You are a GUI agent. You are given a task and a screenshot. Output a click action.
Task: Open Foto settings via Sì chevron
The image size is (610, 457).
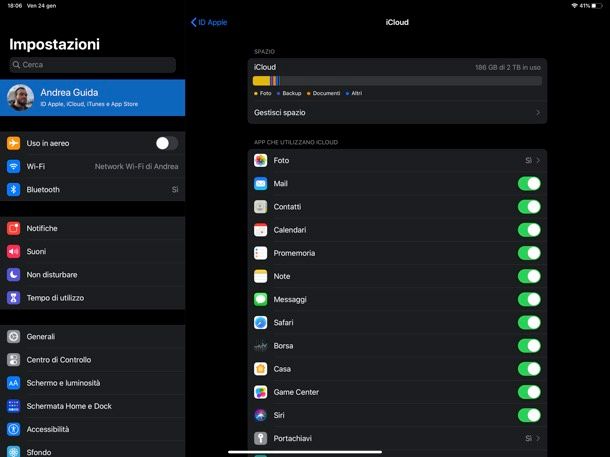(x=533, y=160)
